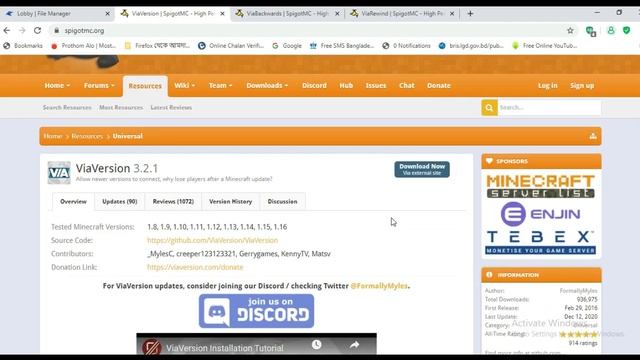640x360 pixels.
Task: Focus the site Search input field
Action: click(549, 108)
